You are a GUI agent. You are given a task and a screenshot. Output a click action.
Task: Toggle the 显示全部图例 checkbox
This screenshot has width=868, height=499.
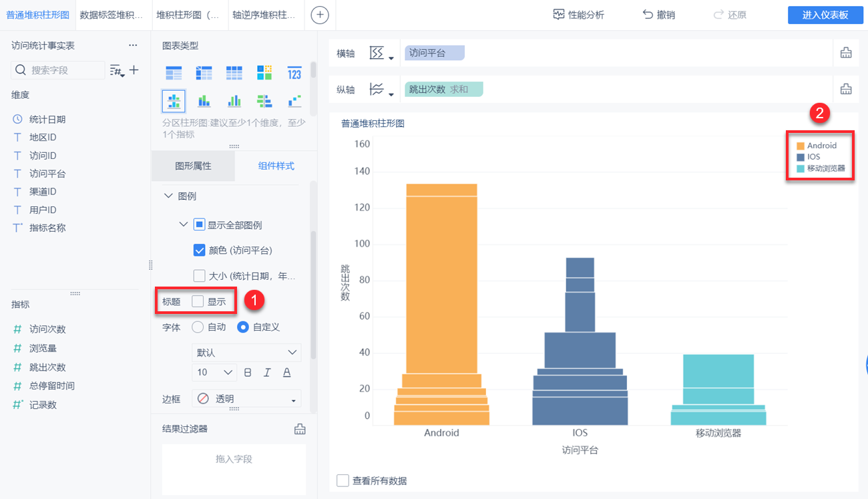[x=199, y=225]
